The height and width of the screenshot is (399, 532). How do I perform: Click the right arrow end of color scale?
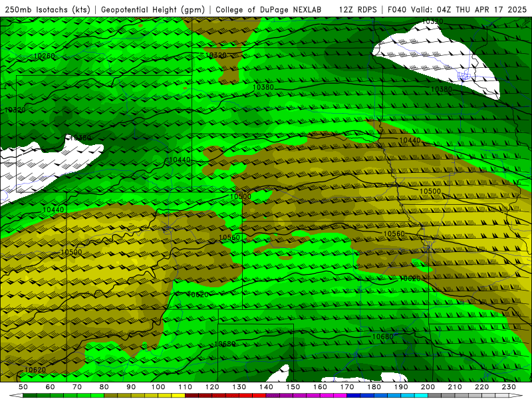click(x=516, y=396)
